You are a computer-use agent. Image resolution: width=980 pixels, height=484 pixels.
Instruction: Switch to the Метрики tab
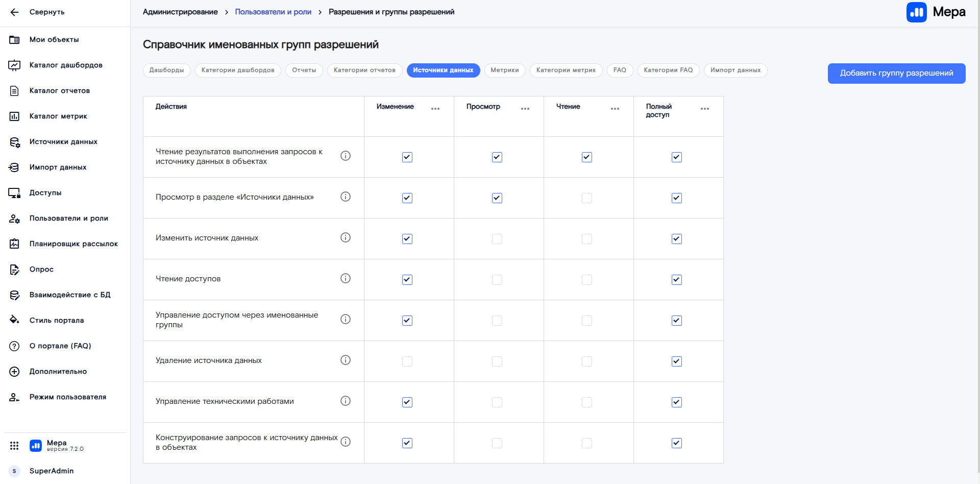pyautogui.click(x=504, y=70)
